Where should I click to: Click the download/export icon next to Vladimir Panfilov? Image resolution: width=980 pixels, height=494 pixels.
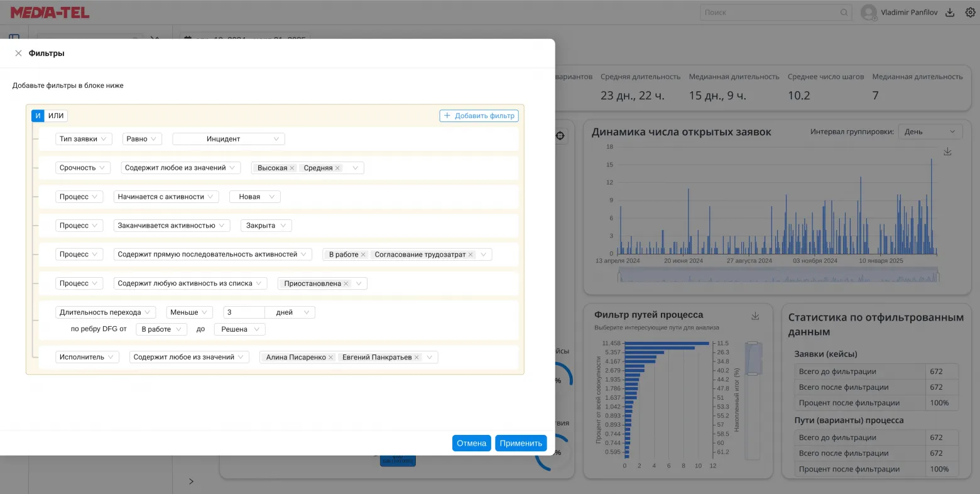(x=949, y=12)
